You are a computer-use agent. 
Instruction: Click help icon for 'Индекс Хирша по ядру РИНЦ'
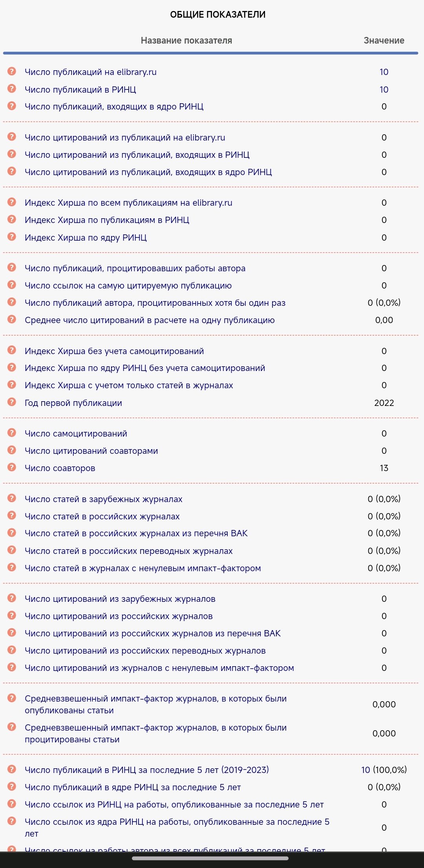[x=12, y=237]
